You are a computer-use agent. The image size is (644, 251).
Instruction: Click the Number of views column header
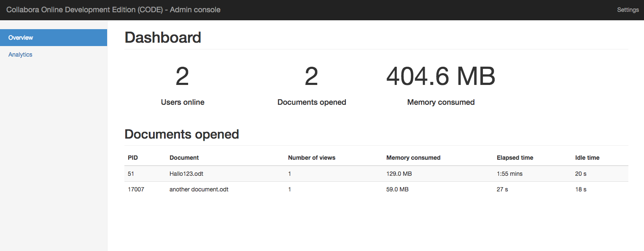click(x=312, y=158)
